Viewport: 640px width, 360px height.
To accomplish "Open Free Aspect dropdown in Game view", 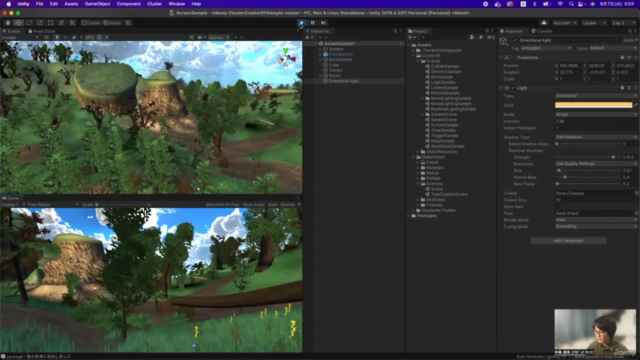I will pyautogui.click(x=52, y=204).
